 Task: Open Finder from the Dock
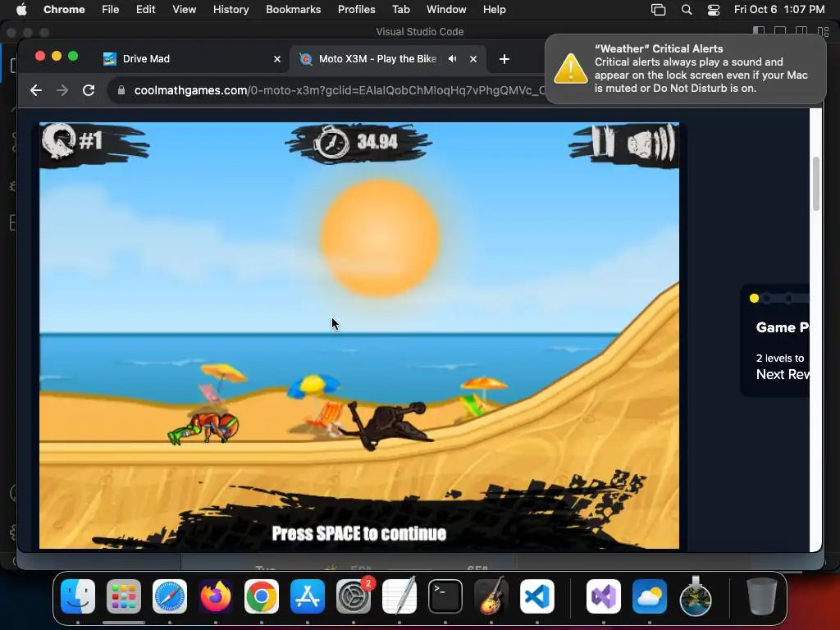pos(78,596)
